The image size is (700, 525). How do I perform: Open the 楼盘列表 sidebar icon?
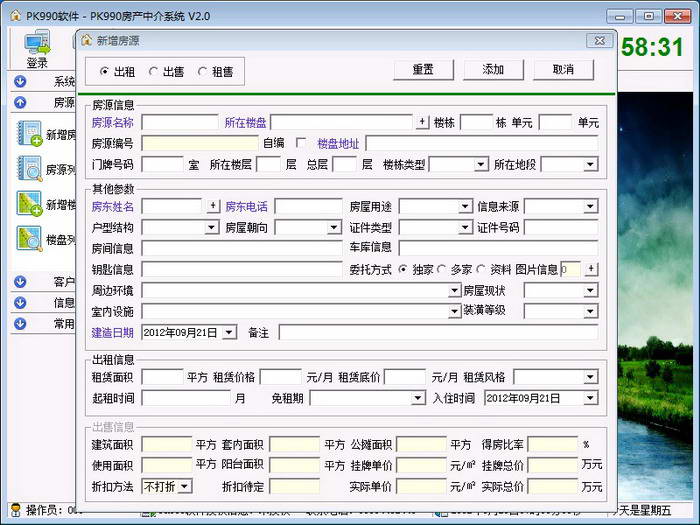click(29, 239)
